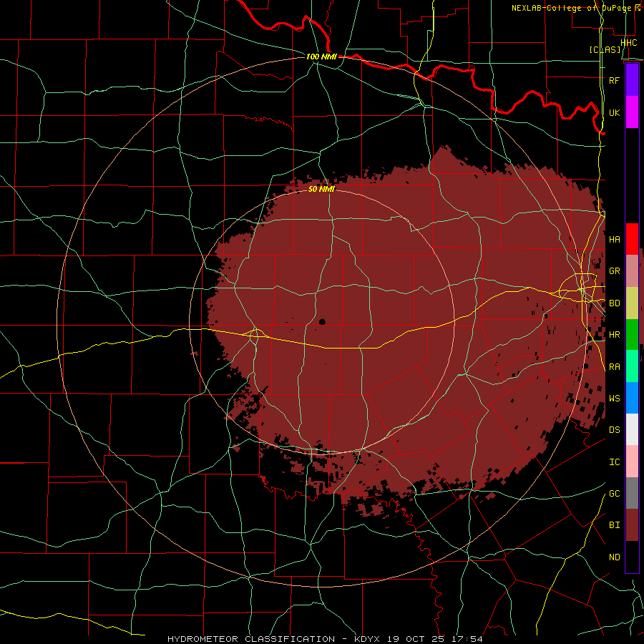Click the ND legend label
This screenshot has width=644, height=644.
(614, 557)
